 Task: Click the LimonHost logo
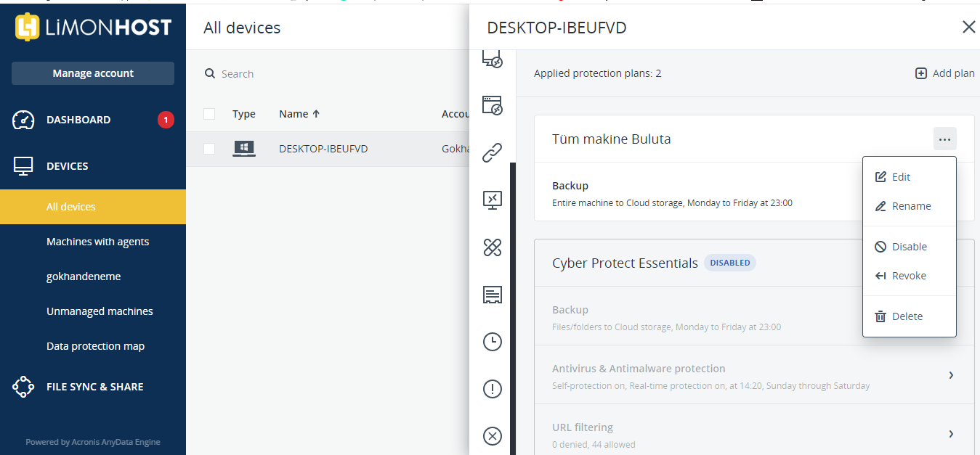point(93,28)
